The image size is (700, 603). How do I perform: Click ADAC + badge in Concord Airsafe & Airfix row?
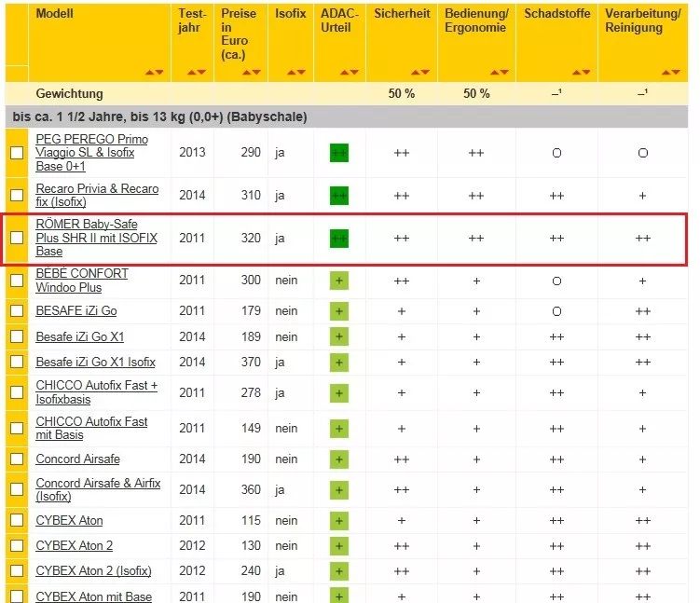pyautogui.click(x=339, y=490)
